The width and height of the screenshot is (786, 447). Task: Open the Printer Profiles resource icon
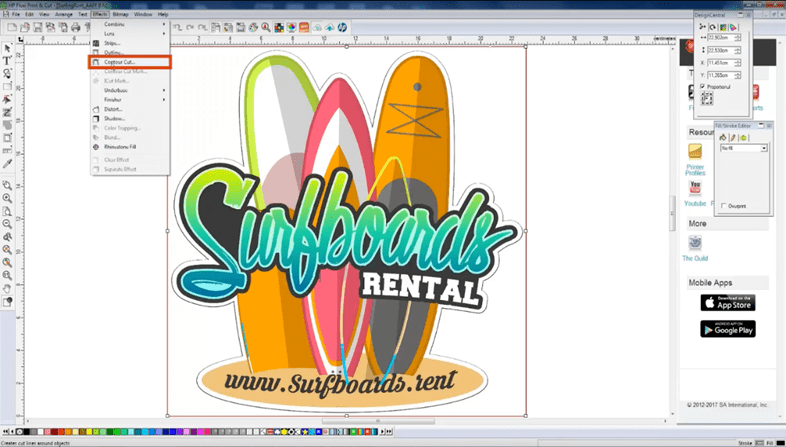(694, 152)
